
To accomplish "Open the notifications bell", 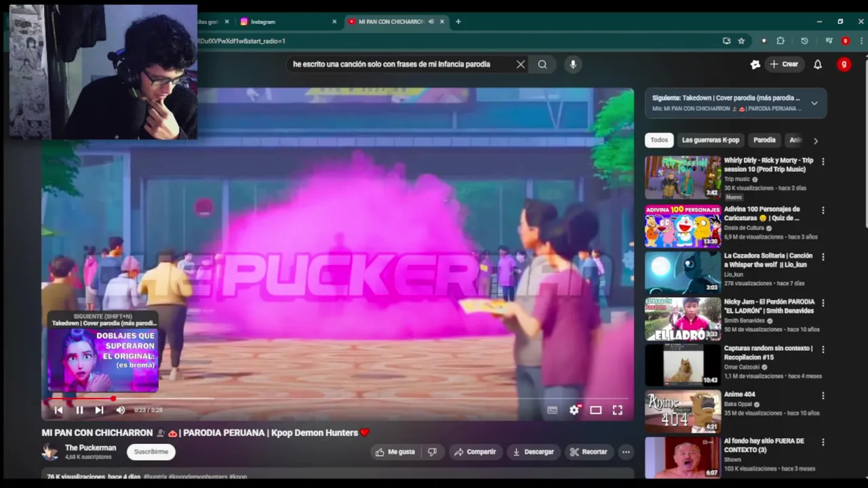I will (818, 64).
